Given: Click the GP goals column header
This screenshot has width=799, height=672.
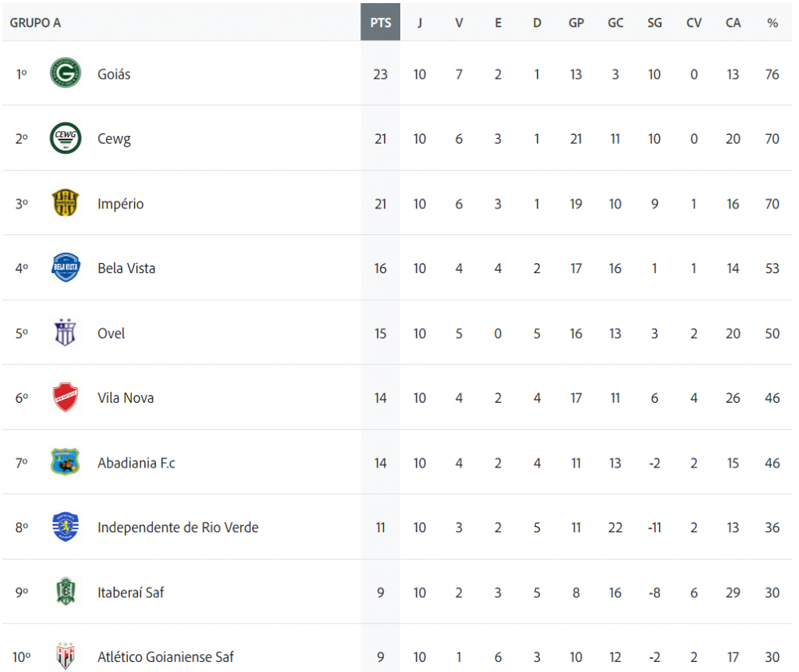Looking at the screenshot, I should [576, 23].
